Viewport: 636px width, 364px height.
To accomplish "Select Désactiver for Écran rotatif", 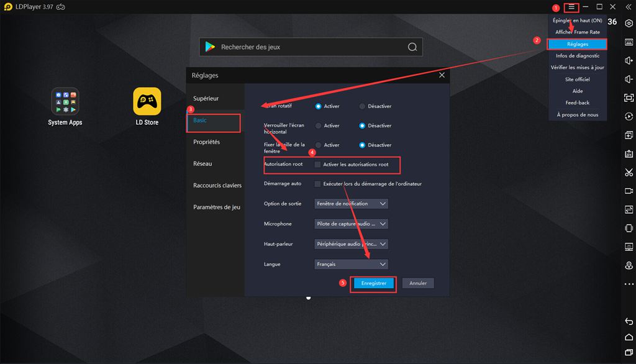I will [x=362, y=106].
